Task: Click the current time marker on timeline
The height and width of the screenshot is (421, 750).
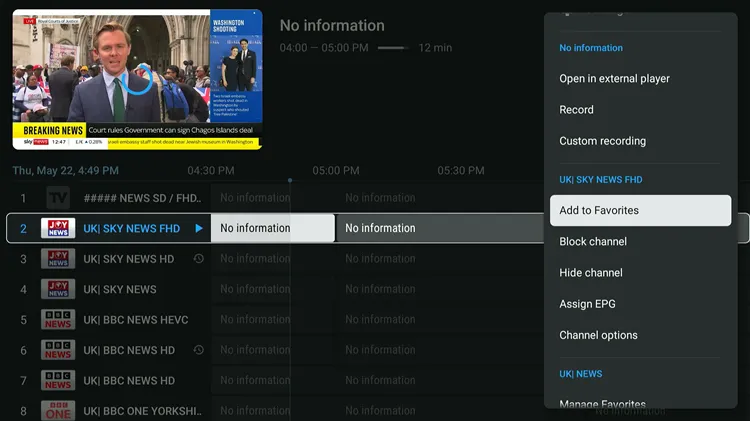Action: click(x=290, y=180)
